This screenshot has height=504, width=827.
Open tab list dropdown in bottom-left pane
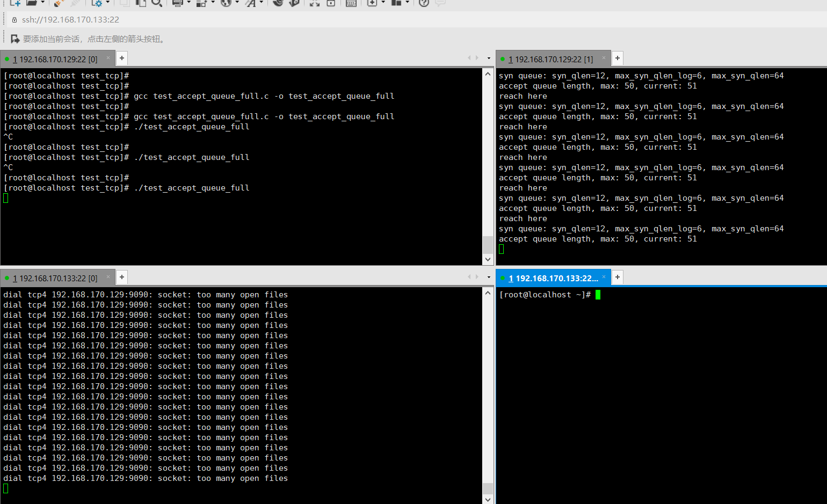(489, 277)
